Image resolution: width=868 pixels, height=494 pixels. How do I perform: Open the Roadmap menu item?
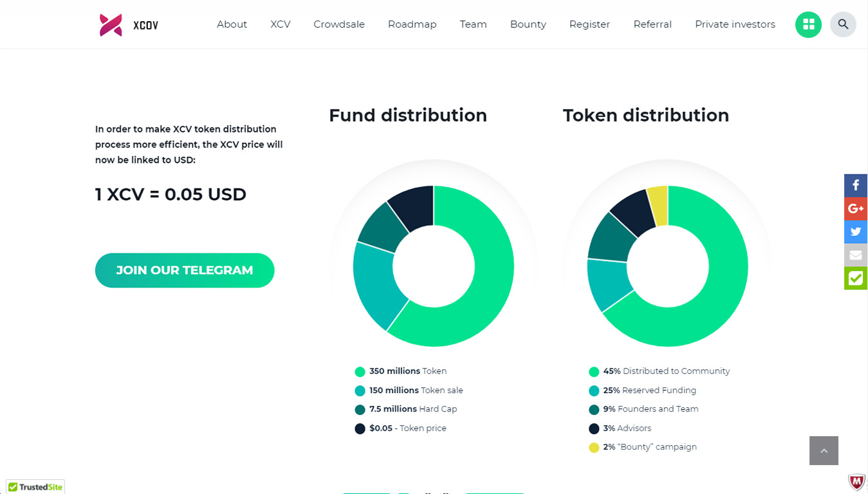pyautogui.click(x=412, y=24)
